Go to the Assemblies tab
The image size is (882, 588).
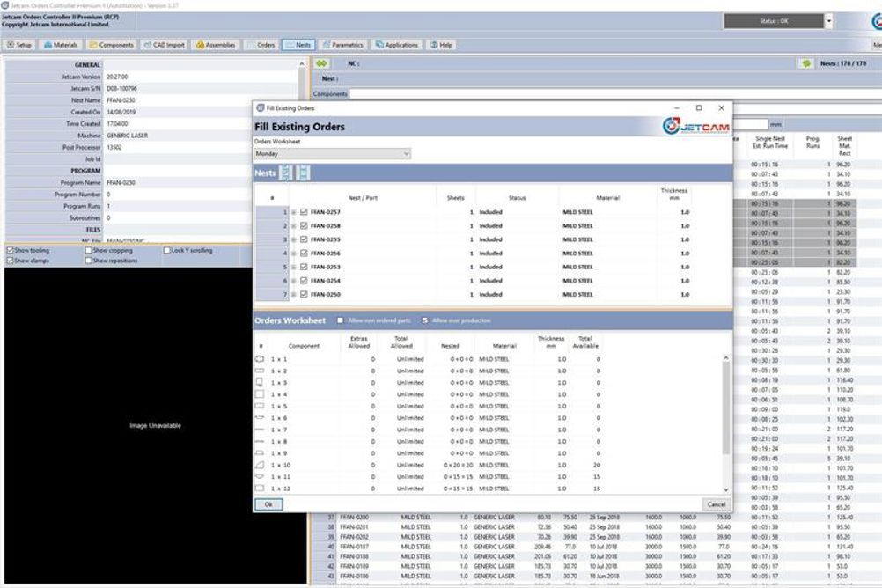[x=216, y=44]
